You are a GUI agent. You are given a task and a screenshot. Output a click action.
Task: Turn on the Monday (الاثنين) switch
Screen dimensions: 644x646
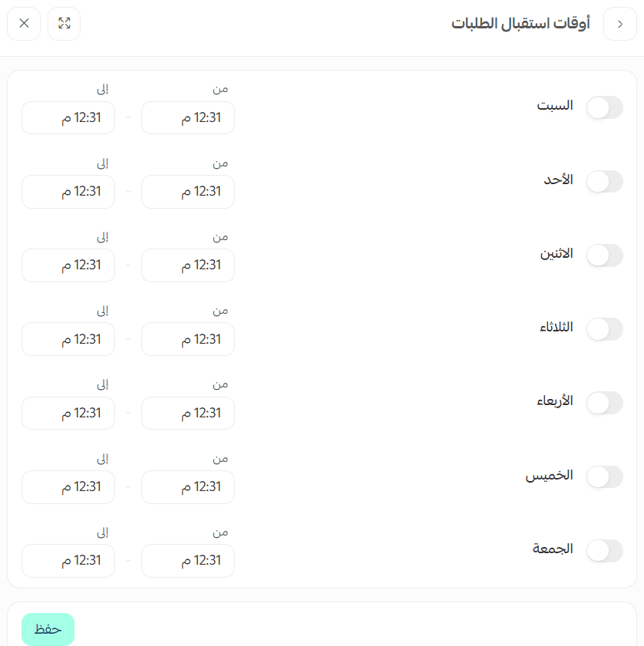(x=604, y=255)
